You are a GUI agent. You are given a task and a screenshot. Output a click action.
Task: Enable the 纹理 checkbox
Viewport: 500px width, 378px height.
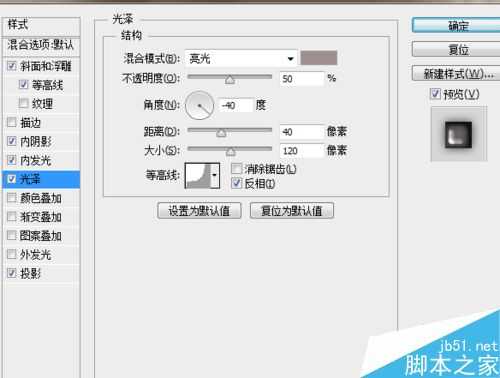click(23, 103)
